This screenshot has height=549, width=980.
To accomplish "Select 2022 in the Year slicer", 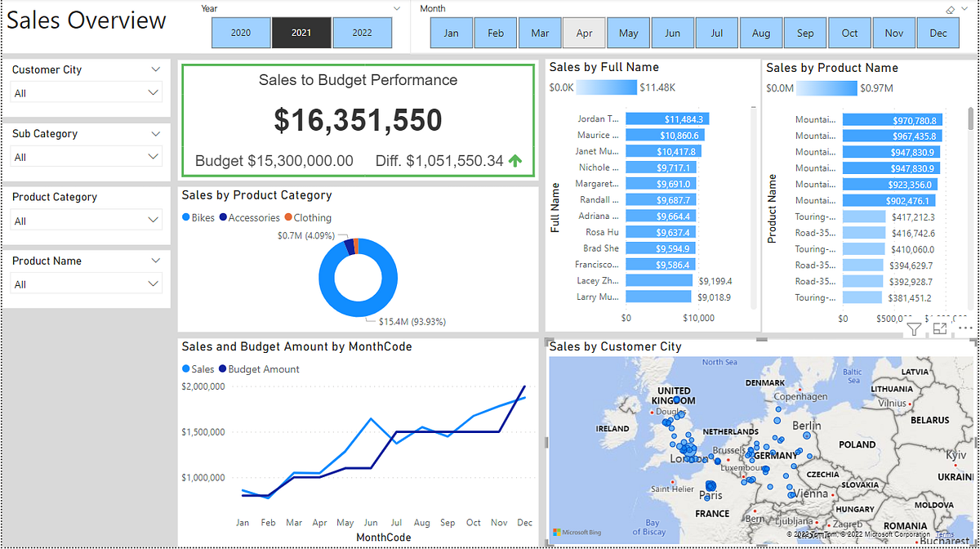I will 363,33.
